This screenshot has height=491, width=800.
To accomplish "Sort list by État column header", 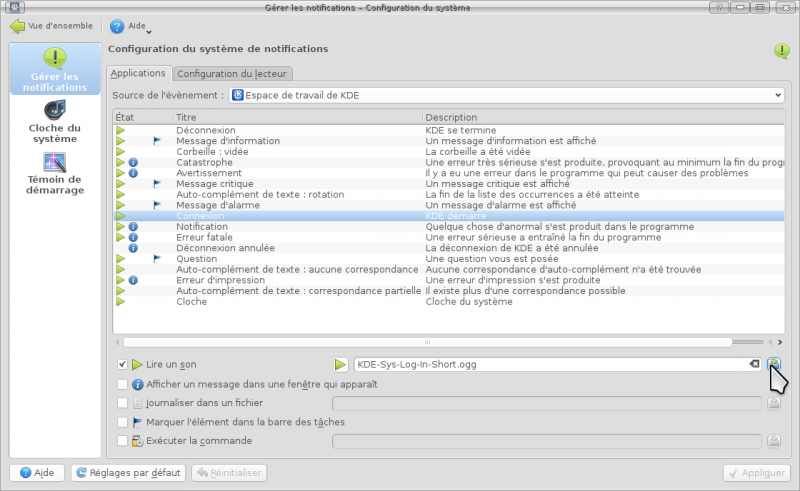I will point(143,117).
